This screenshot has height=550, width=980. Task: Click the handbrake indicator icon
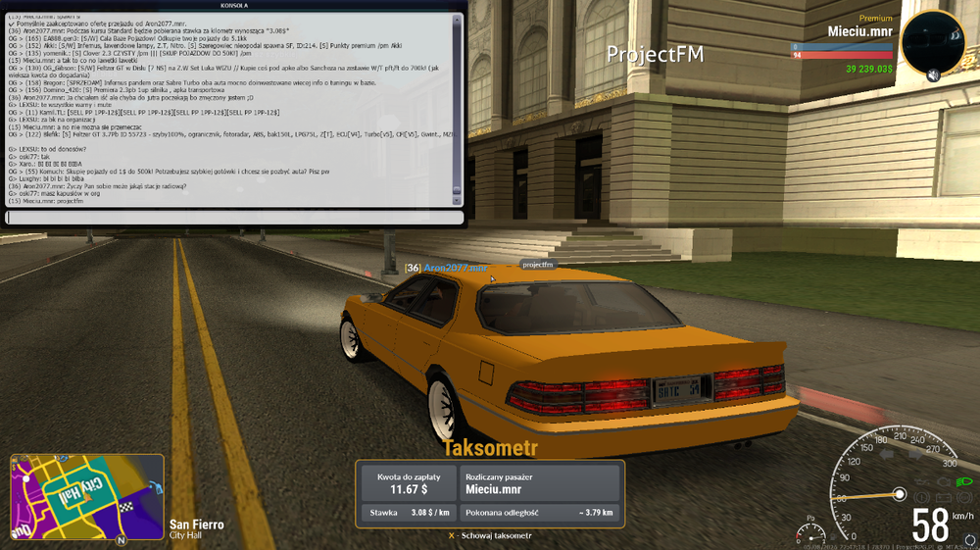coord(922,498)
